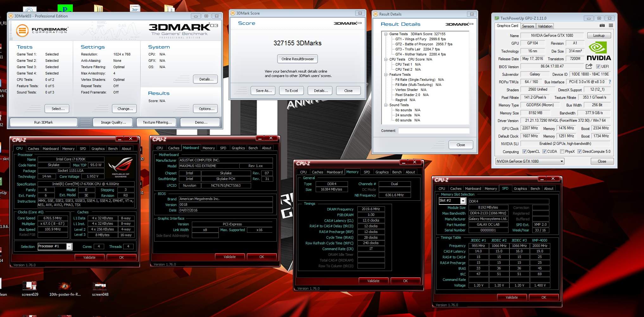Screen dimensions: 644x317
Task: Click the Comment input field in Result Details
Action: 434,131
